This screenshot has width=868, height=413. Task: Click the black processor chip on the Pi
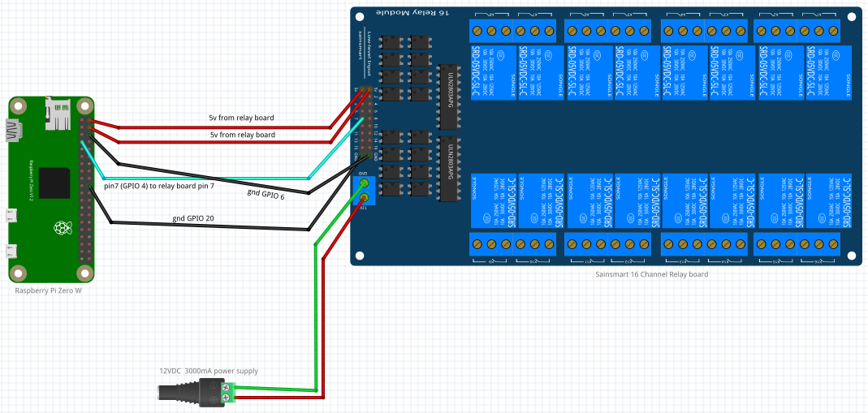[x=54, y=183]
